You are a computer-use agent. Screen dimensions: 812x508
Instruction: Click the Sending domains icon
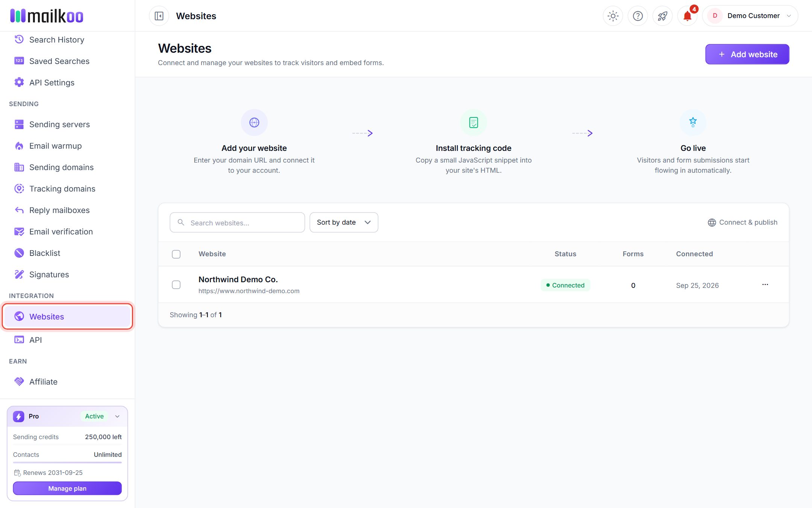click(19, 167)
